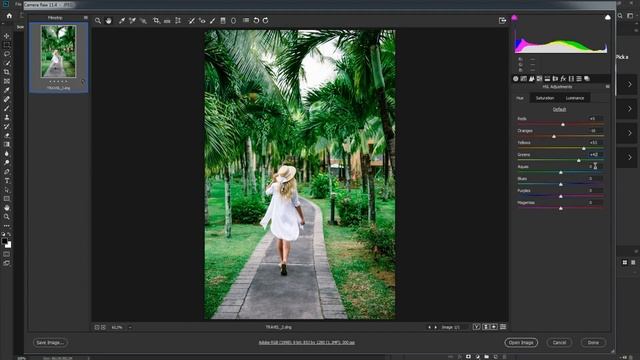Click the Open Image button
This screenshot has width=640, height=360.
521,342
